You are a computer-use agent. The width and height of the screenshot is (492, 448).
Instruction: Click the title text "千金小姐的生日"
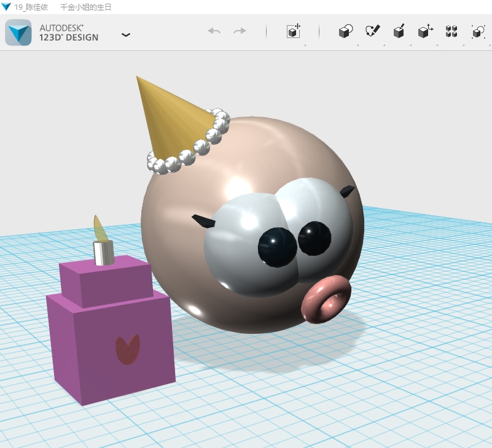(x=85, y=7)
